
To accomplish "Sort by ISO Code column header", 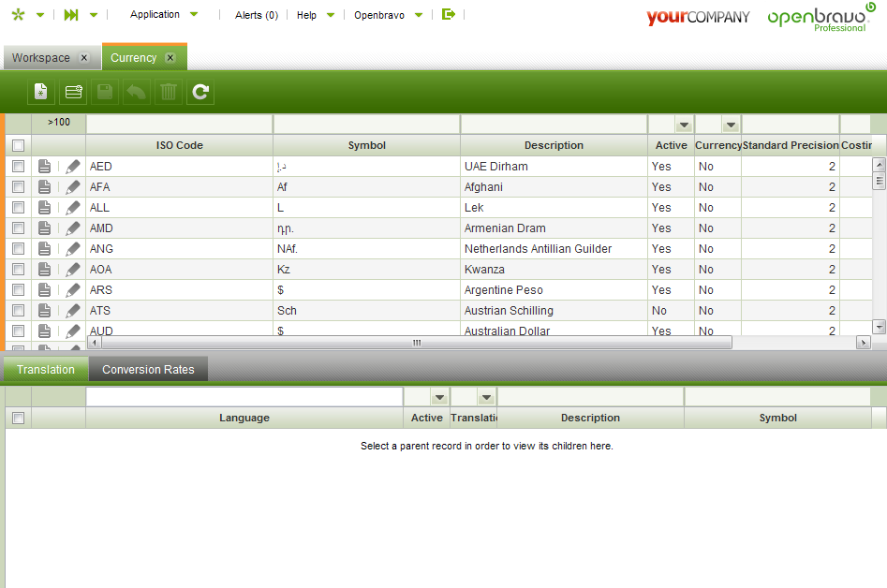I will pos(179,145).
